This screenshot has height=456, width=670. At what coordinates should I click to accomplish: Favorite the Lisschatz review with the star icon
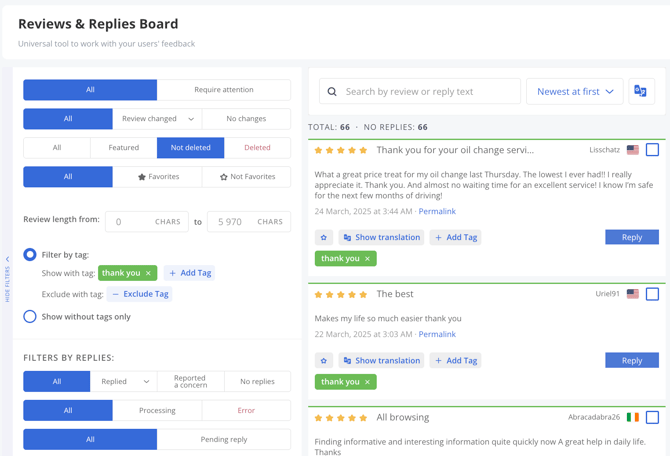(324, 237)
